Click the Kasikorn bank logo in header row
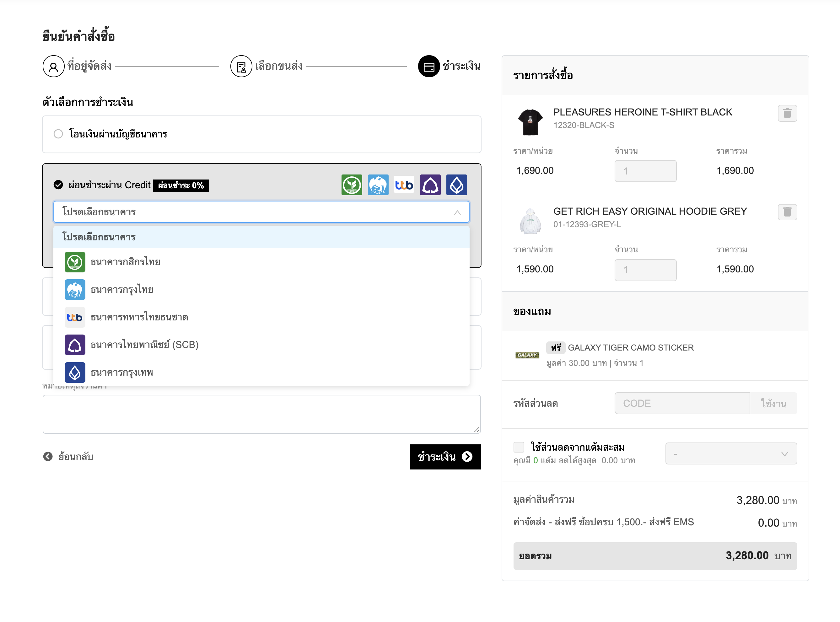The image size is (840, 622). [352, 185]
